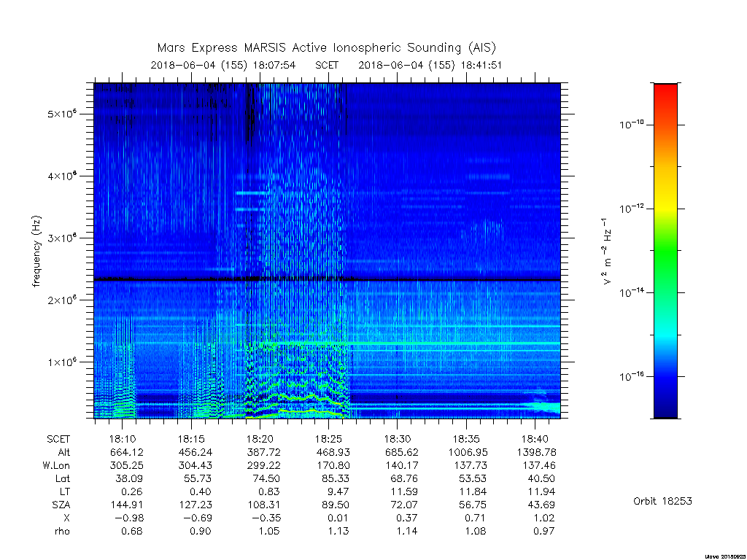Image resolution: width=747 pixels, height=560 pixels.
Task: Click the 'V² m⁻² Hz⁻¹' colorbar unit label
Action: 606,252
